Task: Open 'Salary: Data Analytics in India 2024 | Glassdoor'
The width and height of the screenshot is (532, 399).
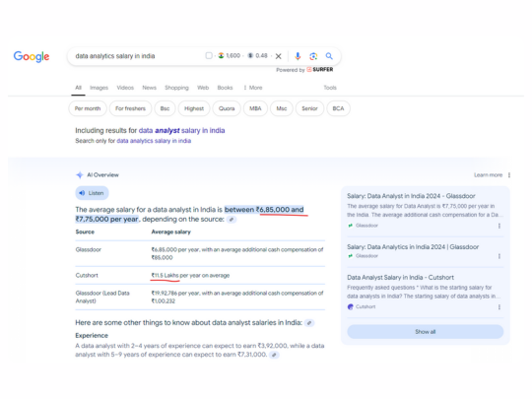Action: click(x=413, y=247)
